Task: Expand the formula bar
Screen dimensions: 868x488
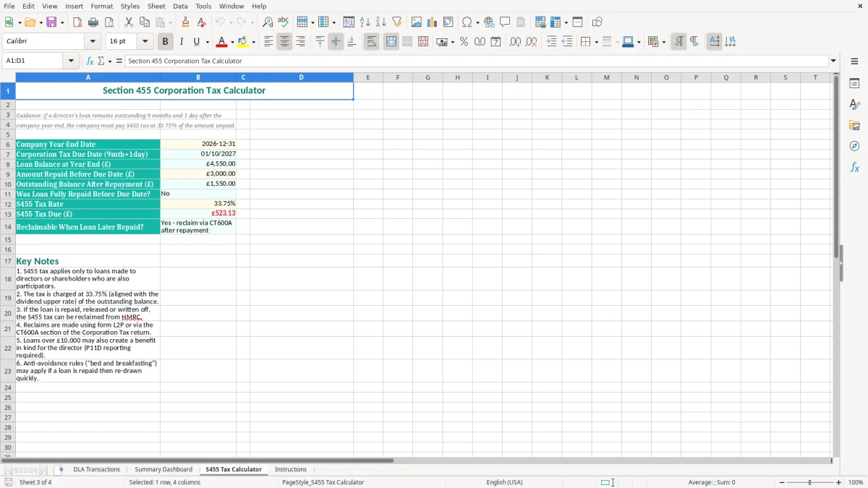Action: pyautogui.click(x=833, y=61)
